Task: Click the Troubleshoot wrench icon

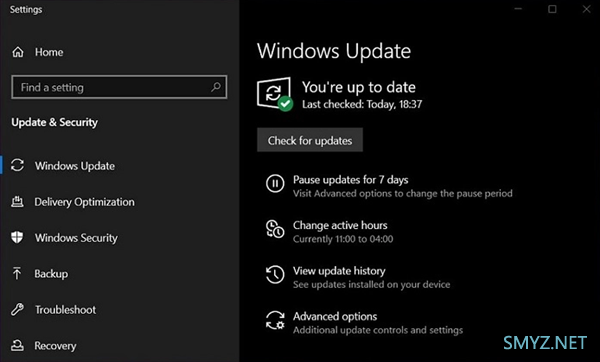Action: click(17, 309)
